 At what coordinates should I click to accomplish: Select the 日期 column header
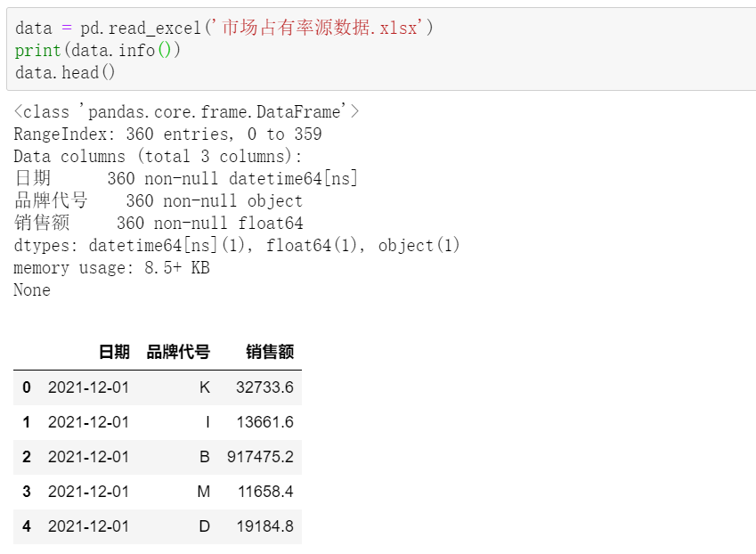[114, 352]
